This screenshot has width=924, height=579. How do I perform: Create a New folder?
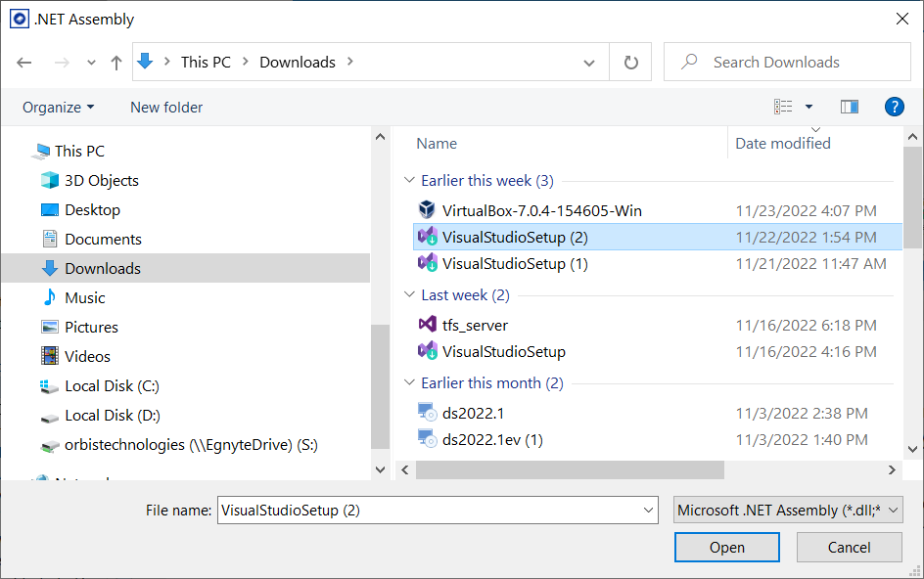(166, 108)
